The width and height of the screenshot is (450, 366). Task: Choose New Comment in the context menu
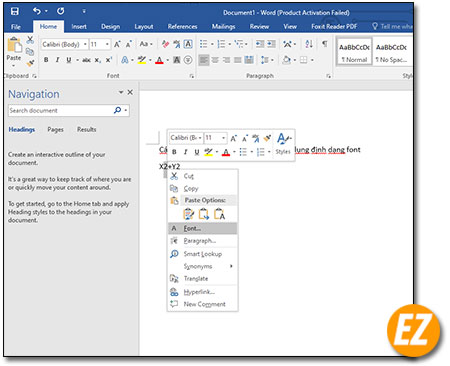203,304
